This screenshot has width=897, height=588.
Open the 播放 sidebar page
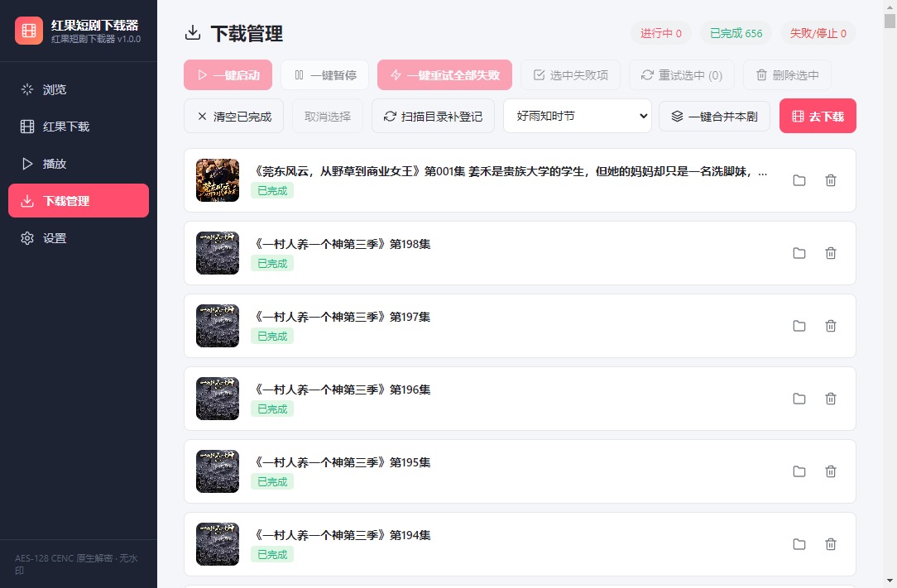click(x=79, y=164)
